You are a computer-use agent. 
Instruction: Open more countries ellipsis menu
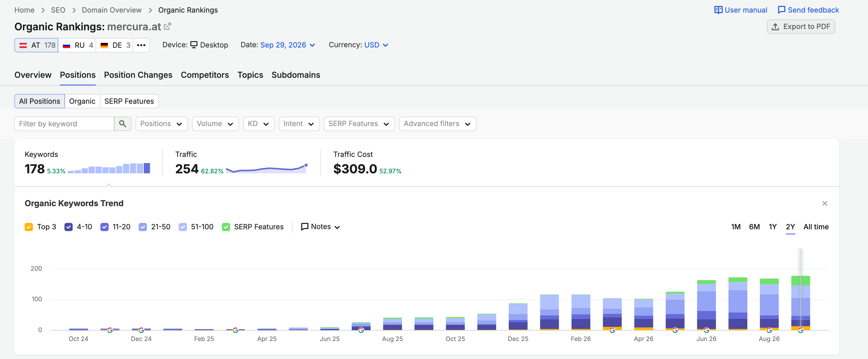point(141,45)
